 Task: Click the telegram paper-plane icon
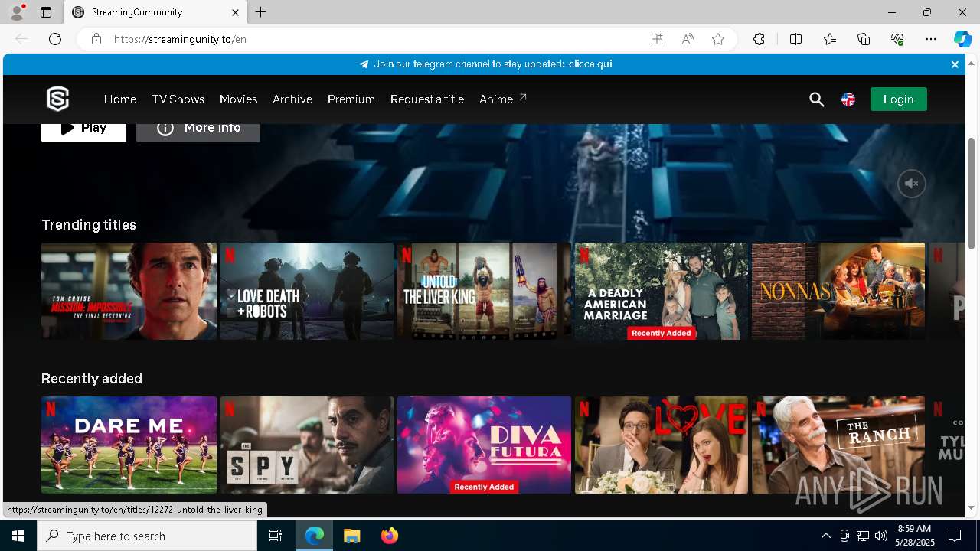pos(364,64)
